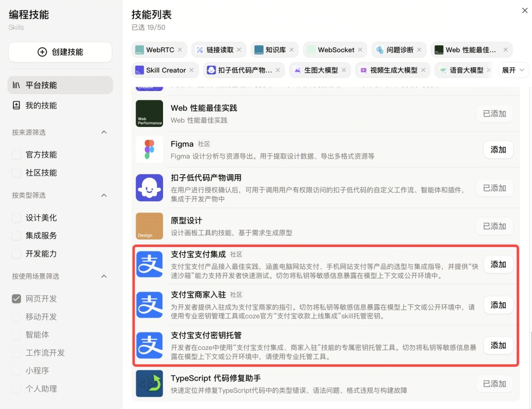The image size is (532, 409).
Task: Remove the WebSocket tag
Action: (x=360, y=50)
